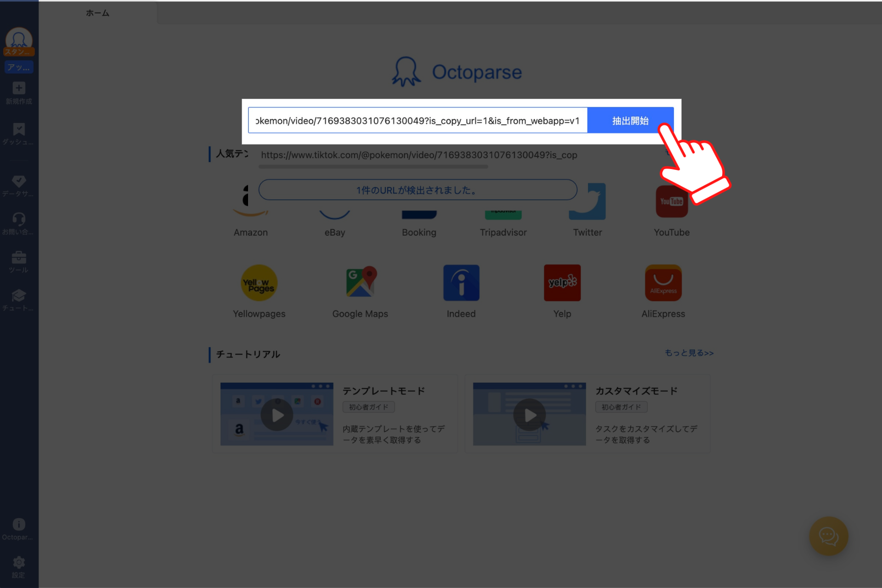This screenshot has width=882, height=588.
Task: Open the Twitter template icon
Action: 588,201
